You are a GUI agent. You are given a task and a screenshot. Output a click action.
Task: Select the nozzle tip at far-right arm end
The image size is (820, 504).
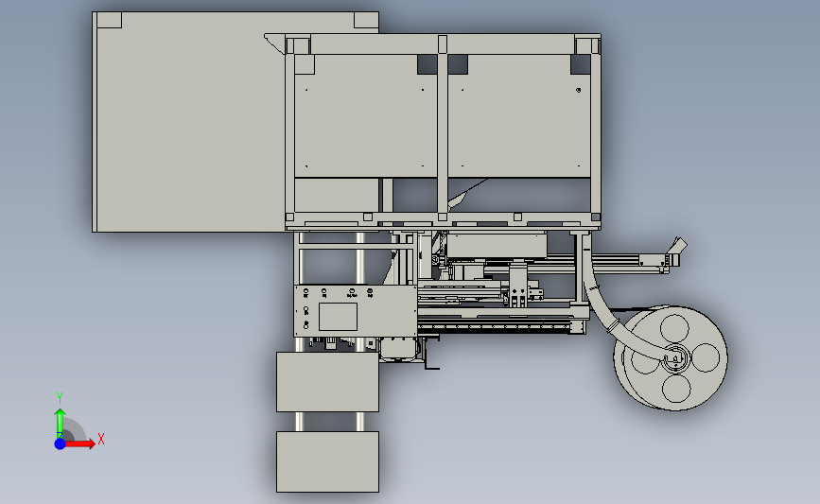679,245
